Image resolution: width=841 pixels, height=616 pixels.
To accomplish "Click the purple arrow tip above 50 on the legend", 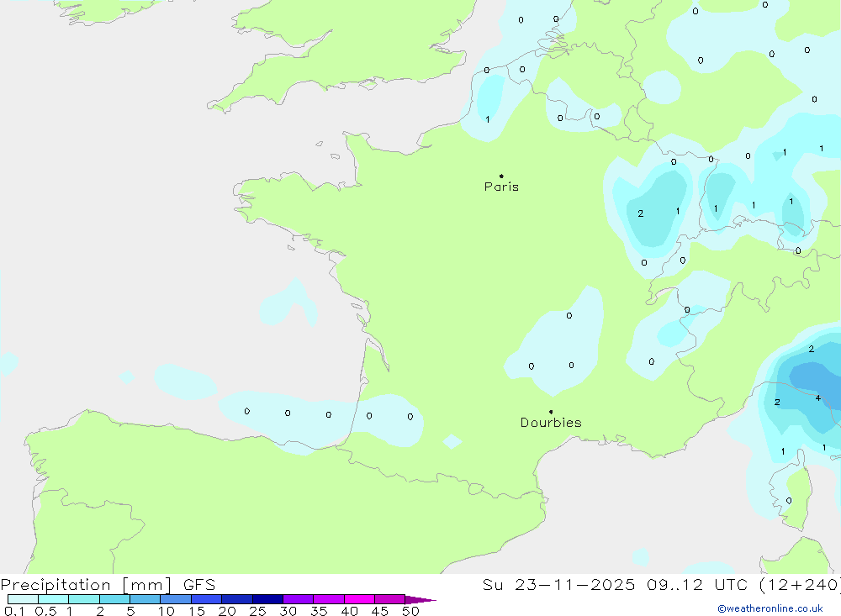I will point(420,600).
